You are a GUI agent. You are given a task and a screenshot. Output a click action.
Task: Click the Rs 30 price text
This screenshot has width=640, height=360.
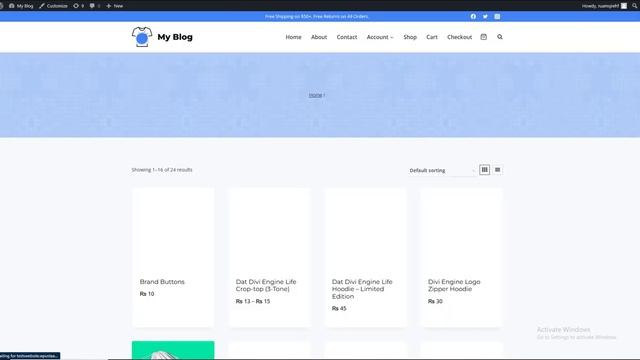click(435, 301)
